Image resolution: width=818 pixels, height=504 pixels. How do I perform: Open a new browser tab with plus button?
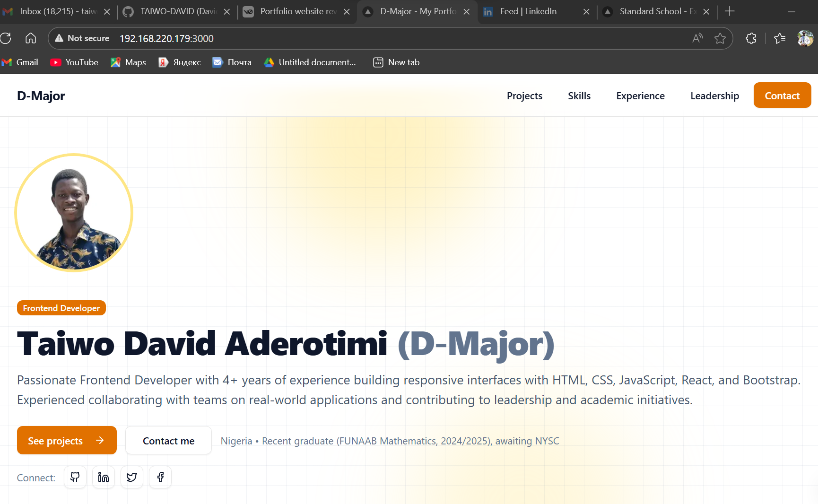coord(730,11)
